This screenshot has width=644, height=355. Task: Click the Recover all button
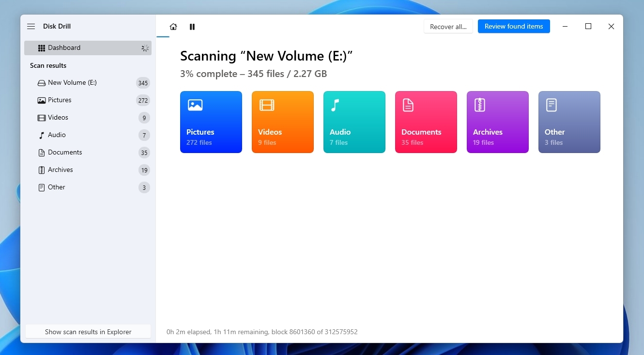coord(448,26)
